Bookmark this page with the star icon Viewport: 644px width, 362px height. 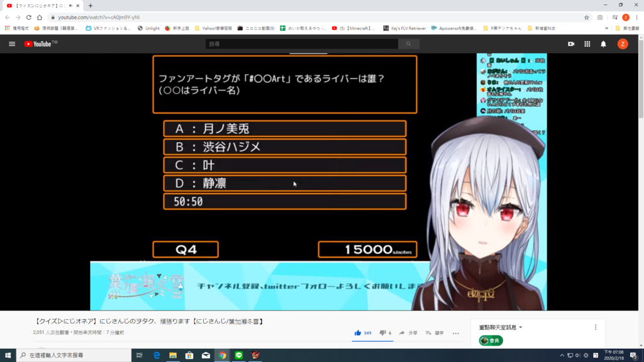(587, 17)
